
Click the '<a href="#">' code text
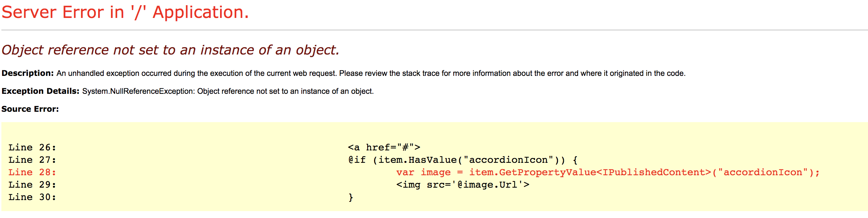point(384,147)
